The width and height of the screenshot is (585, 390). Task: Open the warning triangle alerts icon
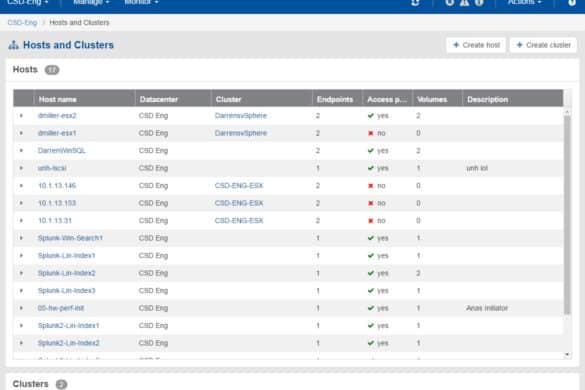tap(464, 3)
